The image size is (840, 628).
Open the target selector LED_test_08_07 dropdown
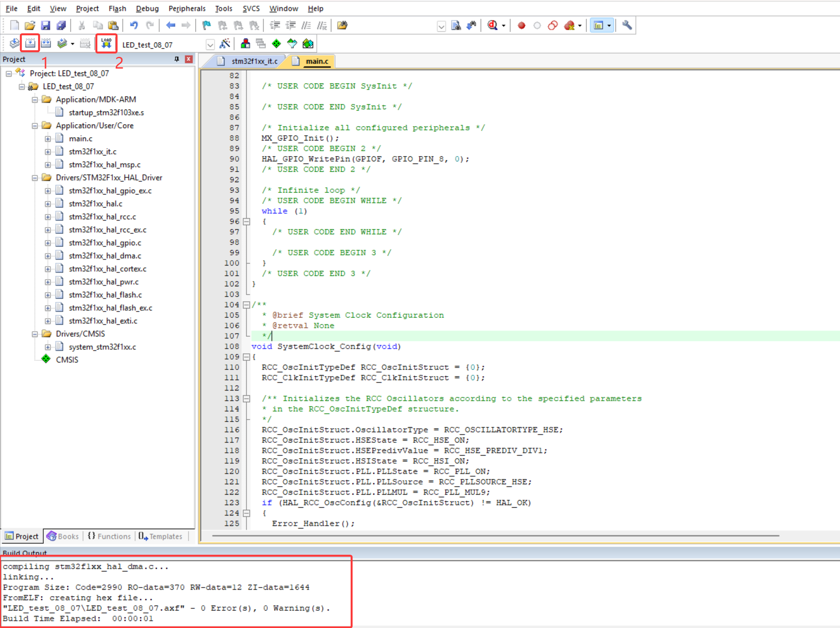tap(210, 44)
